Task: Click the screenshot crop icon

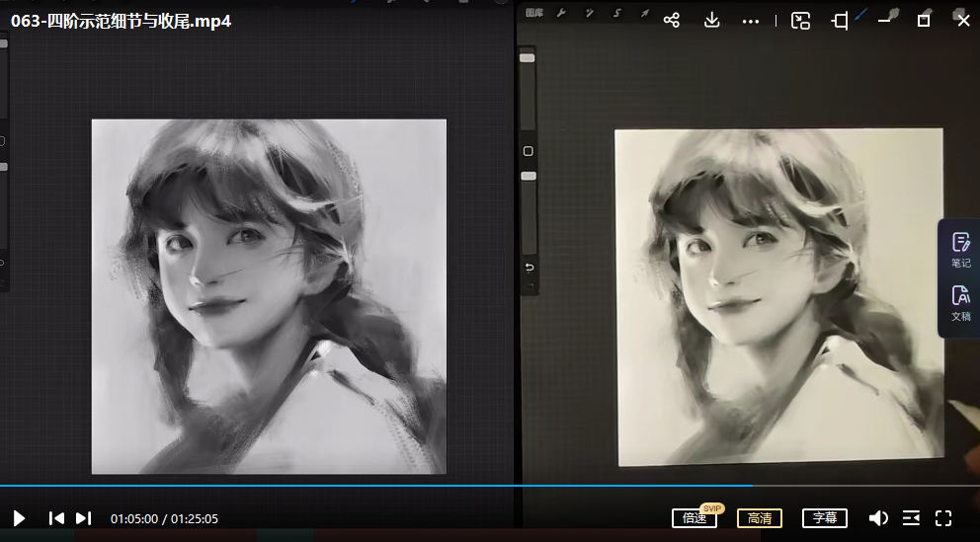Action: [840, 21]
